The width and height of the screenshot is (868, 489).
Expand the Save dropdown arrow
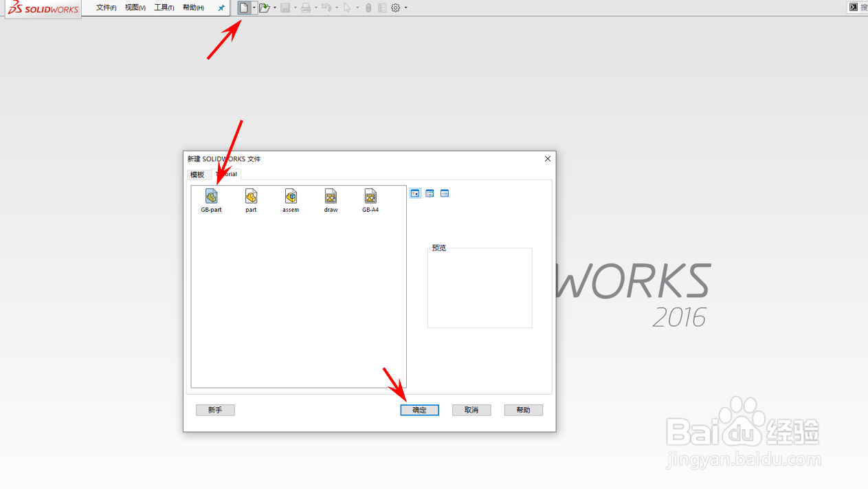(296, 8)
